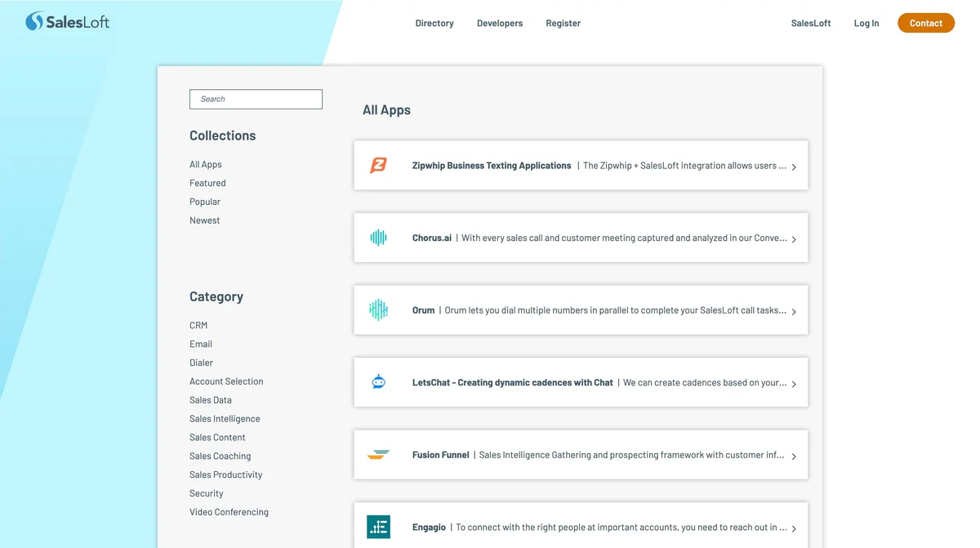Screen dimensions: 980x548
Task: Click the Orum app icon
Action: tap(378, 310)
